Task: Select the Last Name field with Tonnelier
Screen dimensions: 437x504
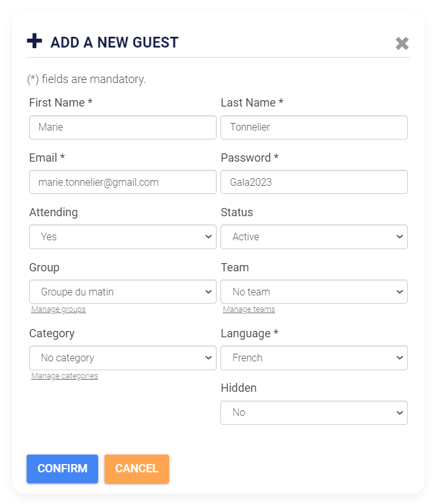Action: pos(314,127)
